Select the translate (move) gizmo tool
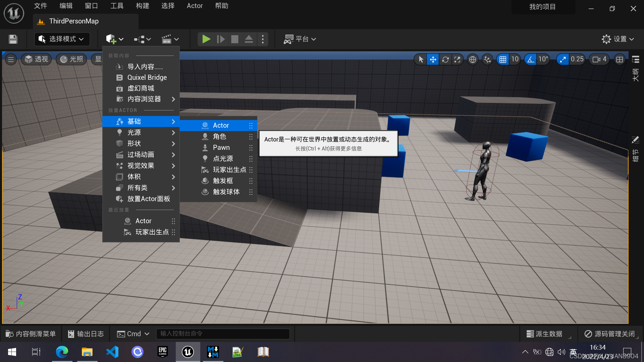The image size is (644, 362). [x=433, y=60]
